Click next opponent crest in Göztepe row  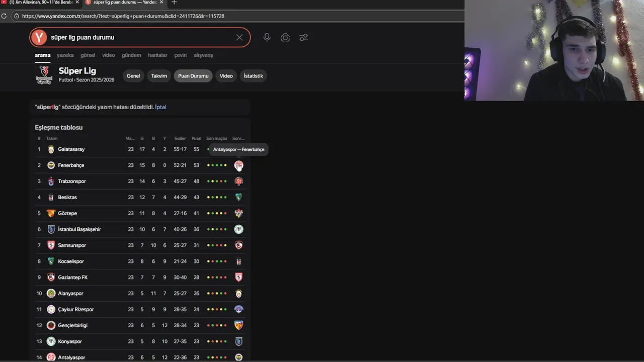point(239,213)
